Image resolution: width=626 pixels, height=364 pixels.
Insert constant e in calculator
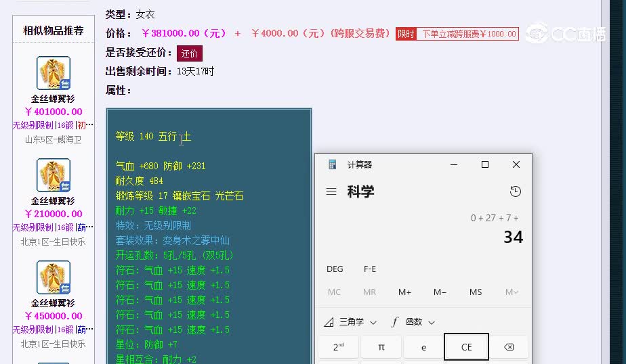click(x=423, y=347)
